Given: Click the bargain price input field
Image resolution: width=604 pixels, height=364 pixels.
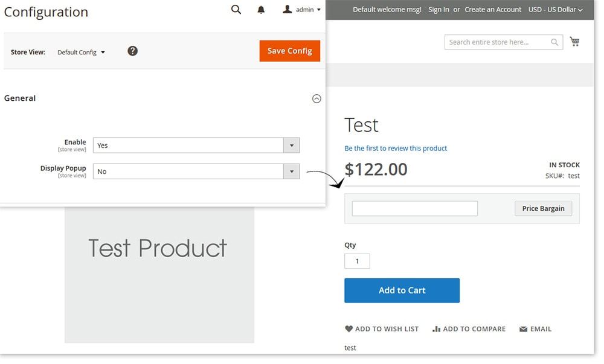Looking at the screenshot, I should pos(414,209).
